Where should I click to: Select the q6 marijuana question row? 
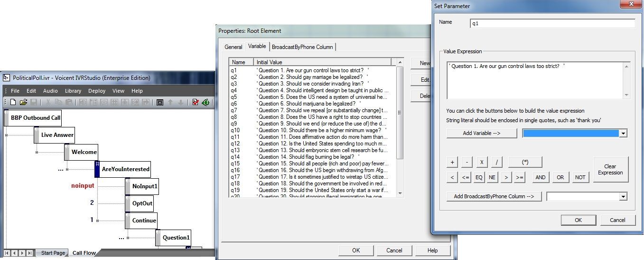tap(308, 103)
